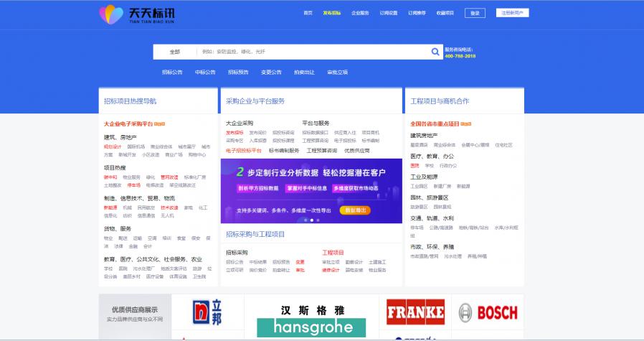644x341 pixels.
Task: Go to 企业服务 in the top menu
Action: tap(360, 13)
